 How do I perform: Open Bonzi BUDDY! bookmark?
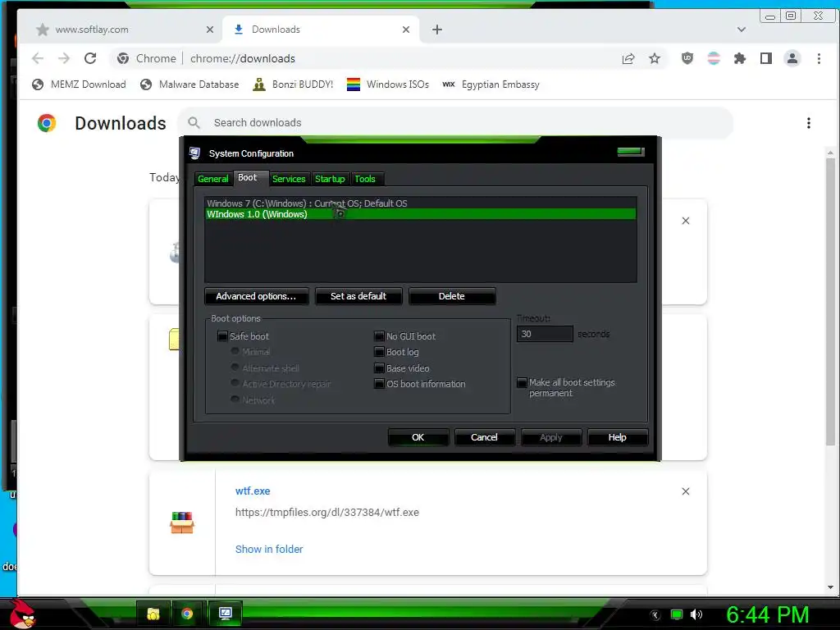tap(293, 84)
